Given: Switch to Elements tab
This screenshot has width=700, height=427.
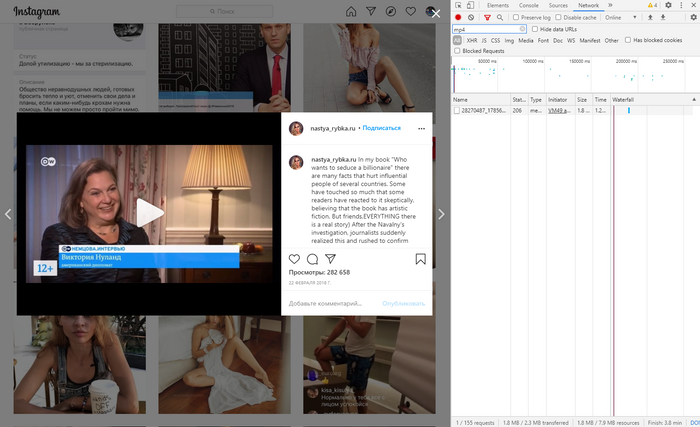Looking at the screenshot, I should (x=498, y=5).
